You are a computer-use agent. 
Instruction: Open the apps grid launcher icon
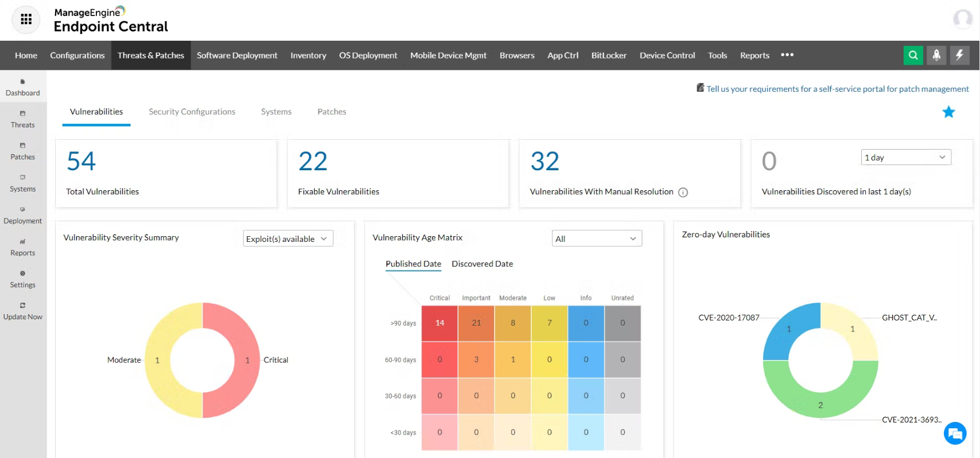coord(26,19)
